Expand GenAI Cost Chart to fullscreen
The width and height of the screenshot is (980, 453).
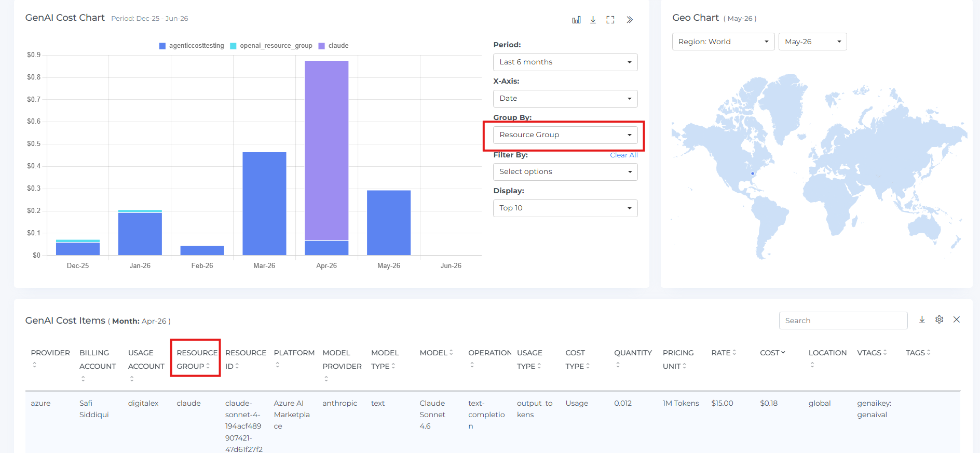(x=610, y=20)
